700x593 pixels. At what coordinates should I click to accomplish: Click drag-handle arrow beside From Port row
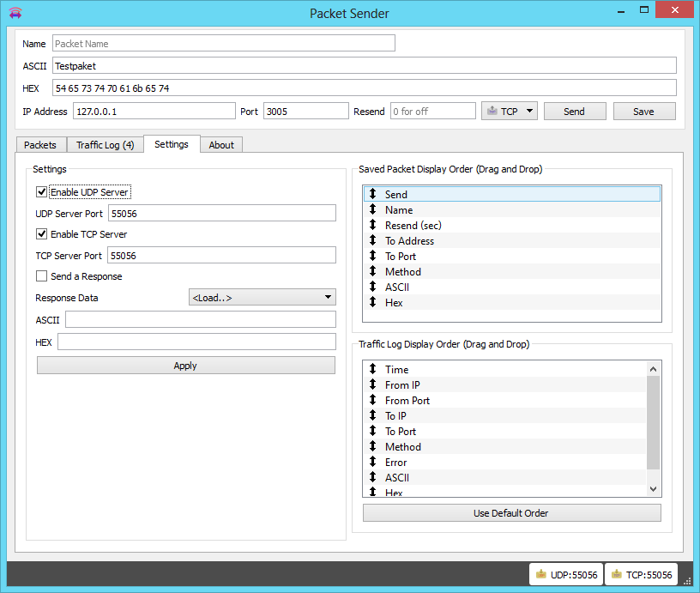click(373, 400)
